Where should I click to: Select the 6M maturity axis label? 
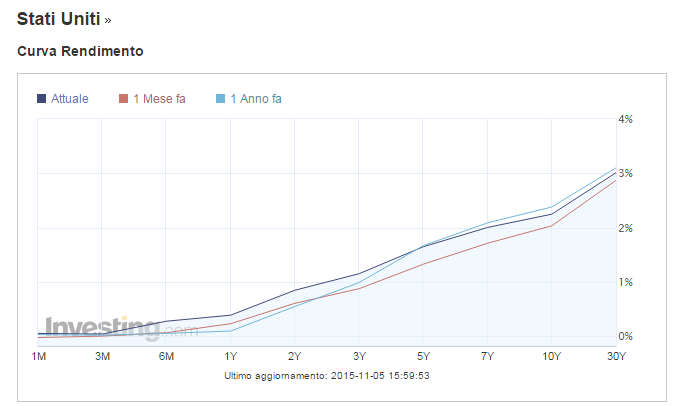tap(167, 357)
